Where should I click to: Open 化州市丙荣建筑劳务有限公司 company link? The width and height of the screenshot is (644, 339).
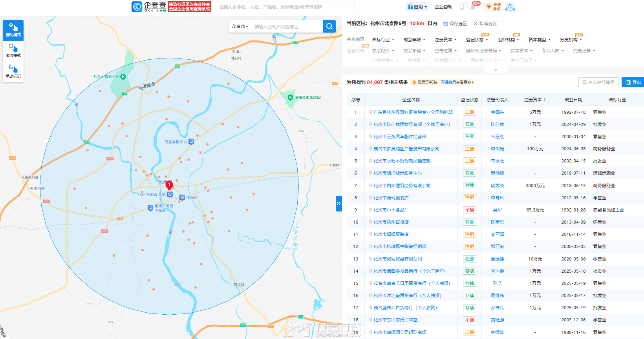pos(402,186)
